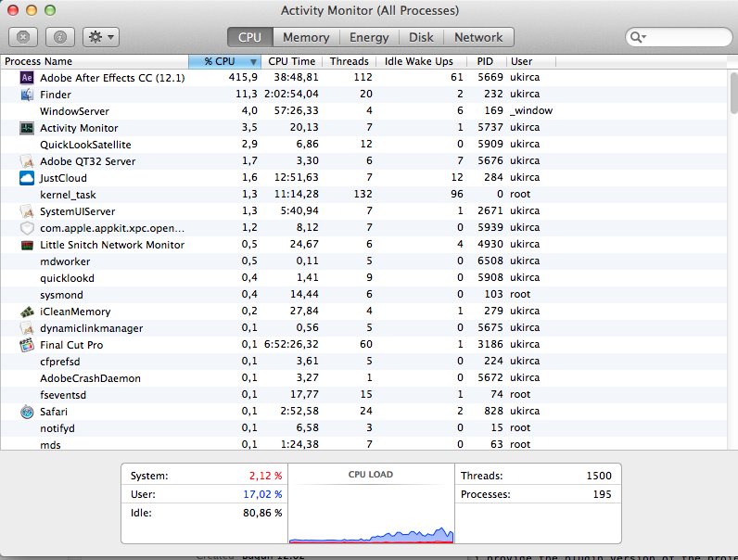Image resolution: width=738 pixels, height=560 pixels.
Task: Click PID 5669 cell
Action: coord(490,77)
